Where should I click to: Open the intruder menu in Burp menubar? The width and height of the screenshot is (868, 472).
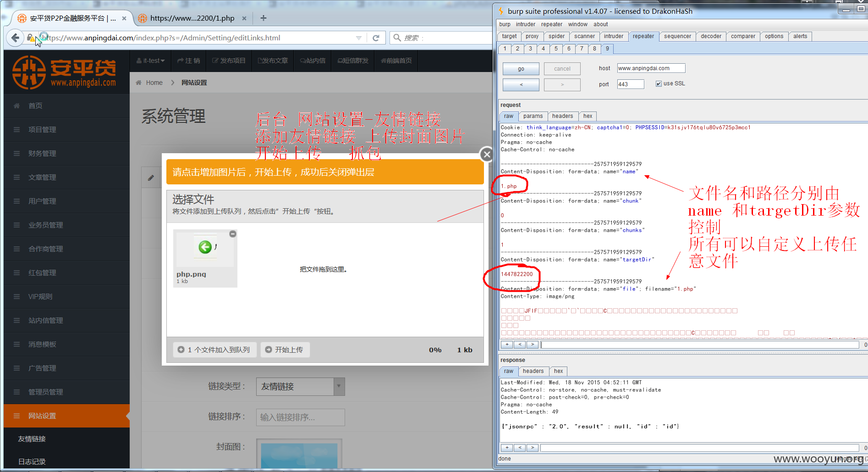pyautogui.click(x=525, y=24)
